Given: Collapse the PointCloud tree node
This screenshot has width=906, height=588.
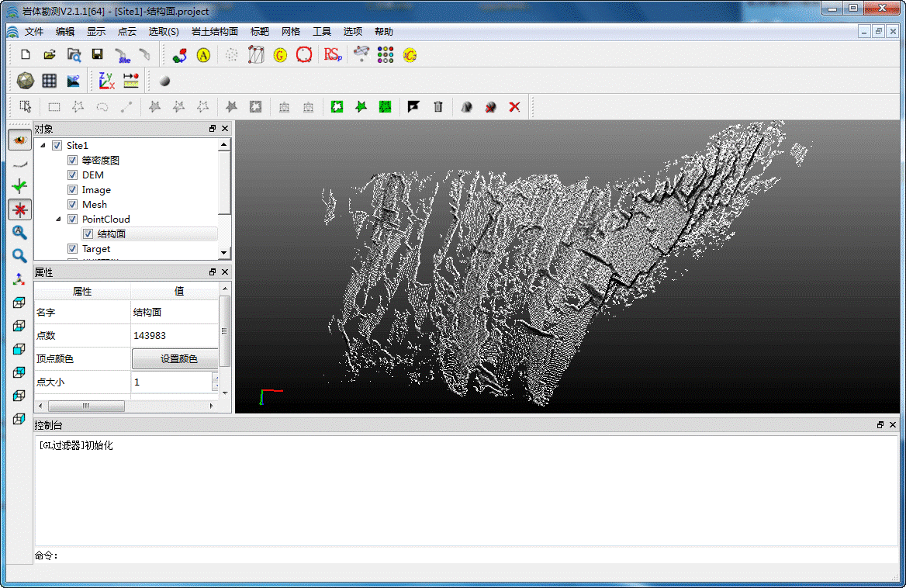Looking at the screenshot, I should pos(58,220).
